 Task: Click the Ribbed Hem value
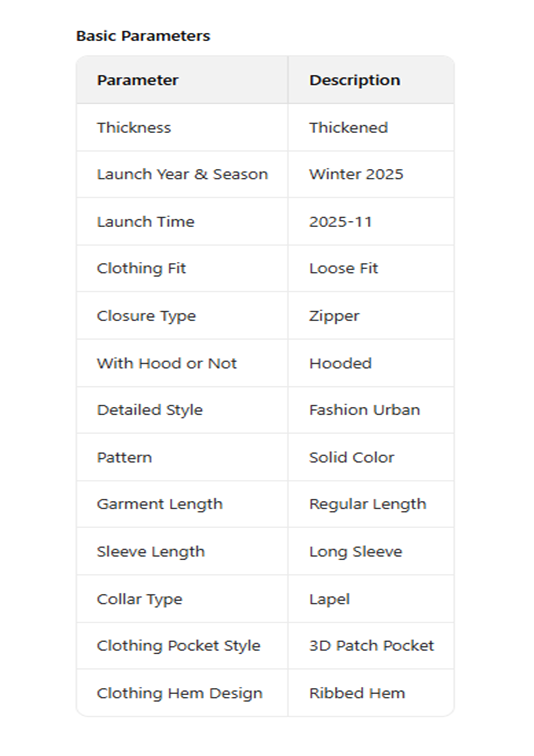tap(357, 693)
